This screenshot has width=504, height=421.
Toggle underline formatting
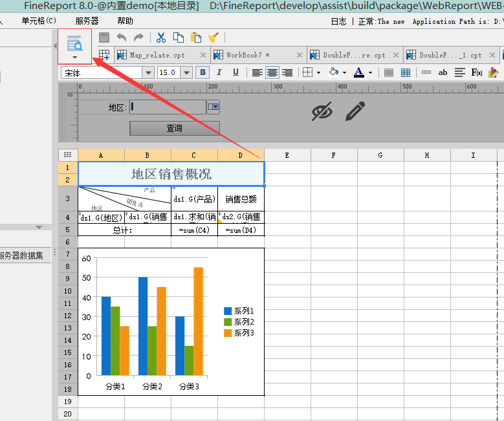click(x=236, y=72)
